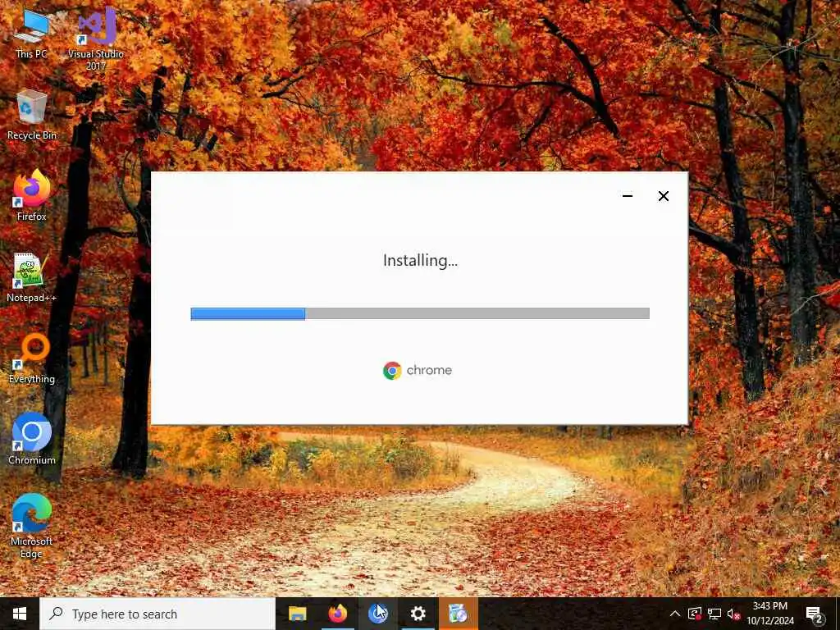
Task: Open the Windows Start menu
Action: pyautogui.click(x=20, y=614)
